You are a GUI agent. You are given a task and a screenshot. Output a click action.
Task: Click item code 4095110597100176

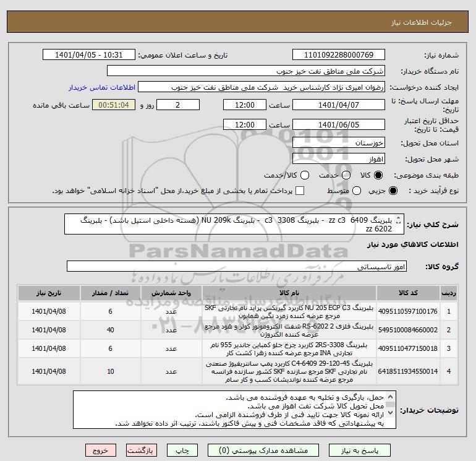click(x=408, y=311)
